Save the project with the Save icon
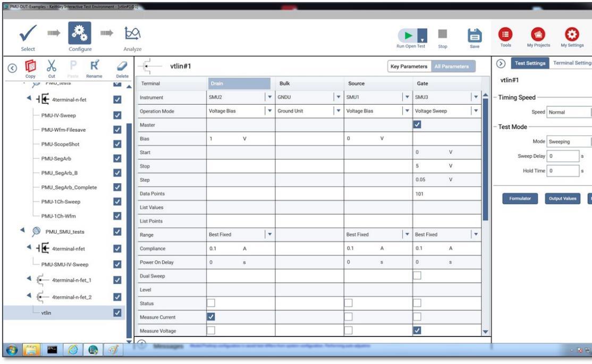Screen dimensions: 592x364 (475, 36)
